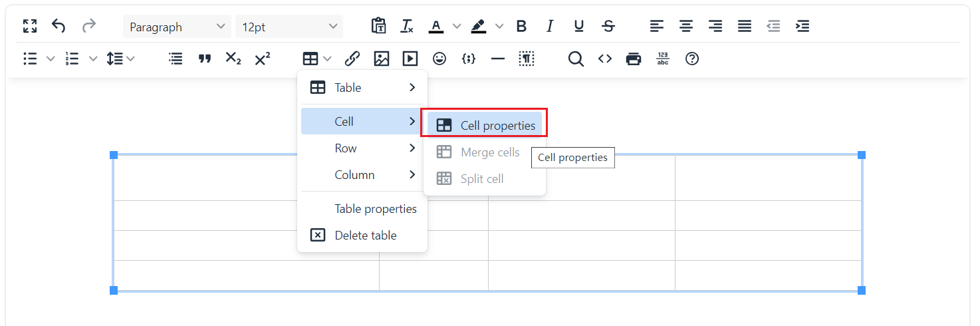Open the line height menu
Viewport: 980px width, 326px height.
(x=120, y=59)
